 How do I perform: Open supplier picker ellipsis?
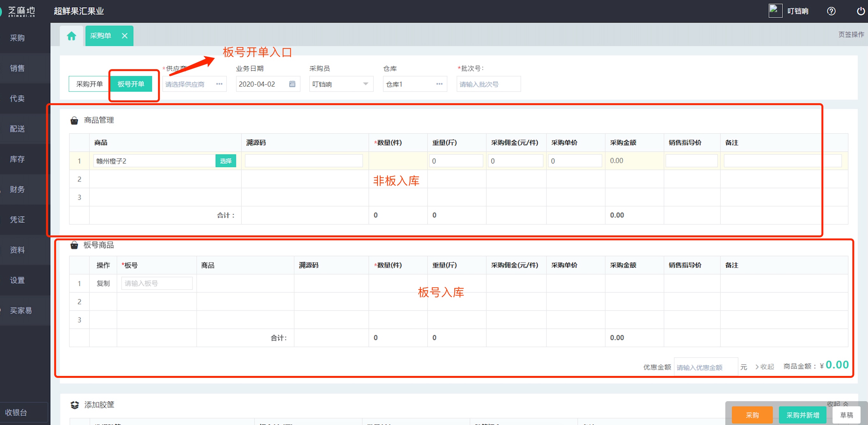[x=219, y=84]
